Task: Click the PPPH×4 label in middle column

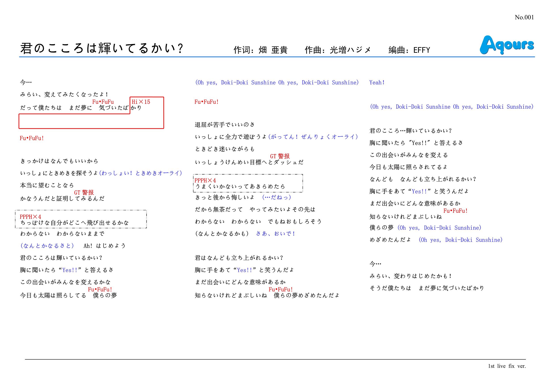Action: 205,180
